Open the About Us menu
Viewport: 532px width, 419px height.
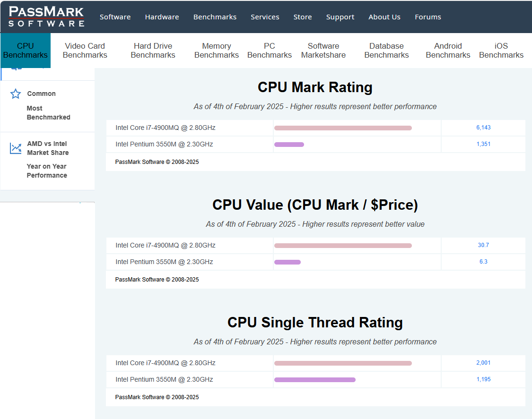pos(384,17)
